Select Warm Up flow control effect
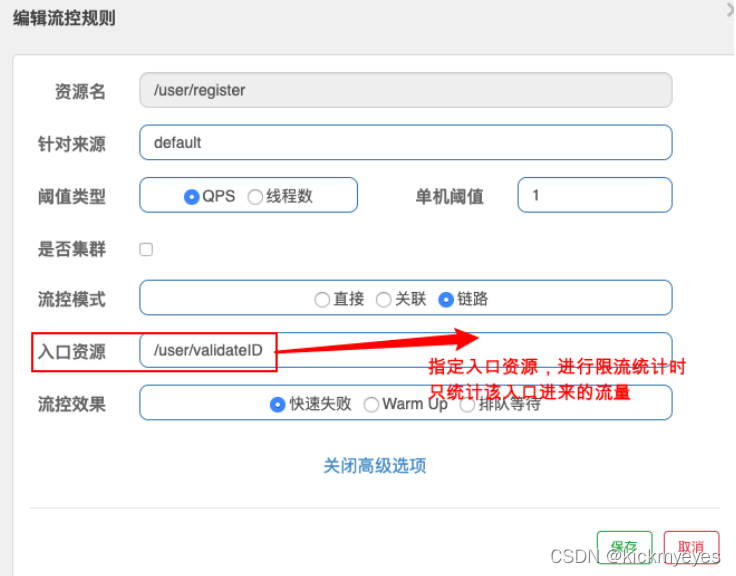This screenshot has height=576, width=736. click(371, 404)
